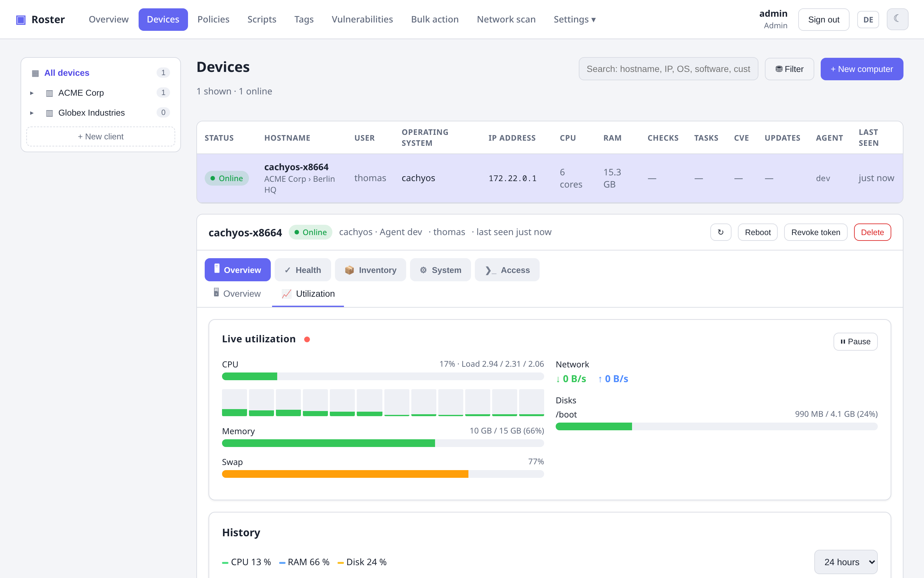
Task: Sort by the STATUS column header
Action: coord(219,138)
